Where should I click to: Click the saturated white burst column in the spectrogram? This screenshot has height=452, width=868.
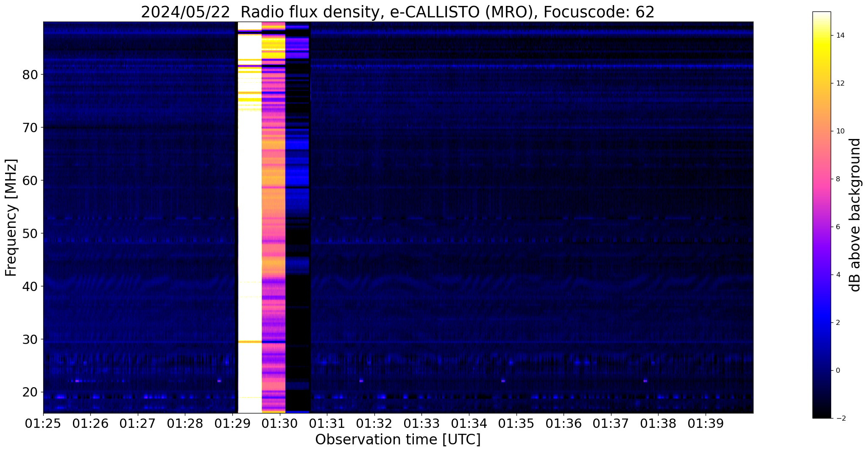coord(250,217)
